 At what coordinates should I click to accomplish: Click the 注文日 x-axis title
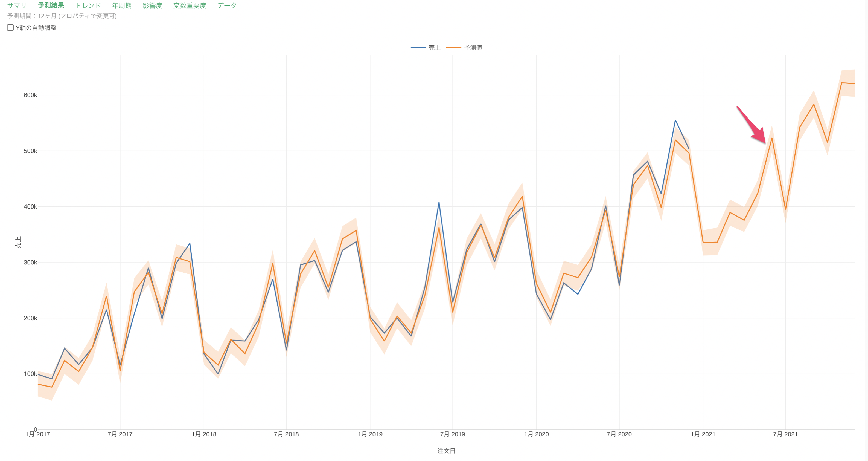[x=446, y=451]
